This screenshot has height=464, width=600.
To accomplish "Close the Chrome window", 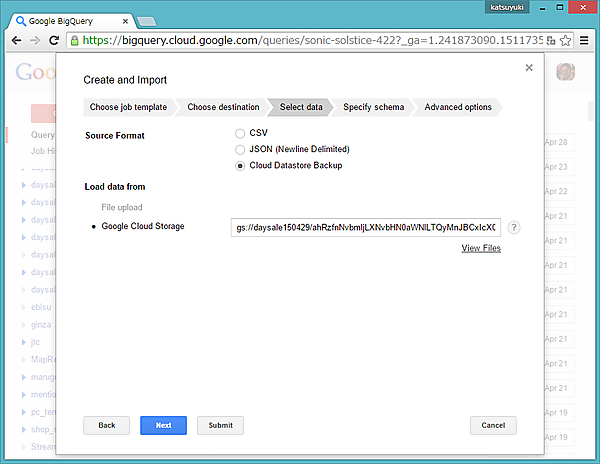I will click(583, 8).
